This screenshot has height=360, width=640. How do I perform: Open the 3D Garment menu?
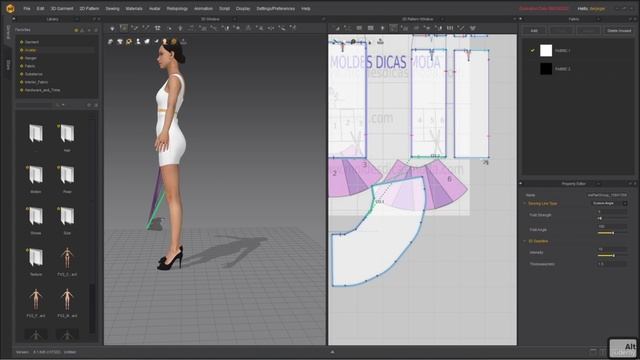coord(62,9)
